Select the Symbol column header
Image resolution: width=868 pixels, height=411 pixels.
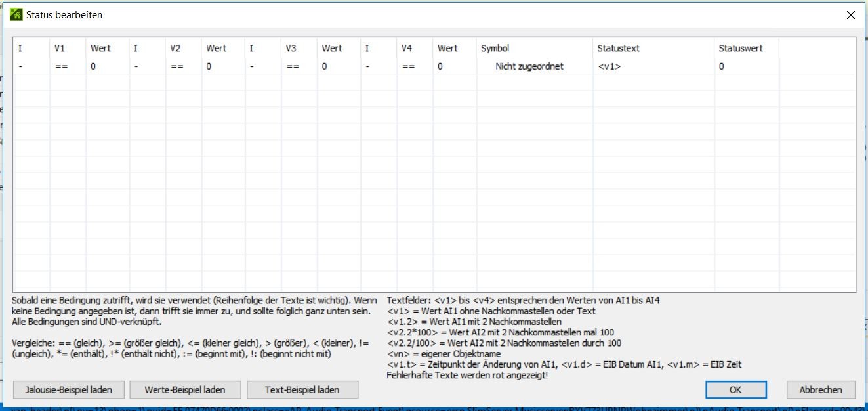[x=495, y=49]
